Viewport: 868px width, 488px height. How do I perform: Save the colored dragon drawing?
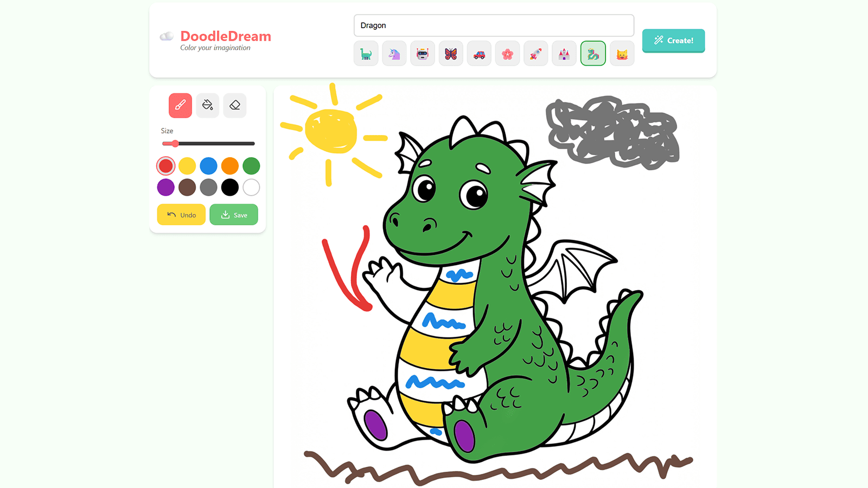click(233, 214)
